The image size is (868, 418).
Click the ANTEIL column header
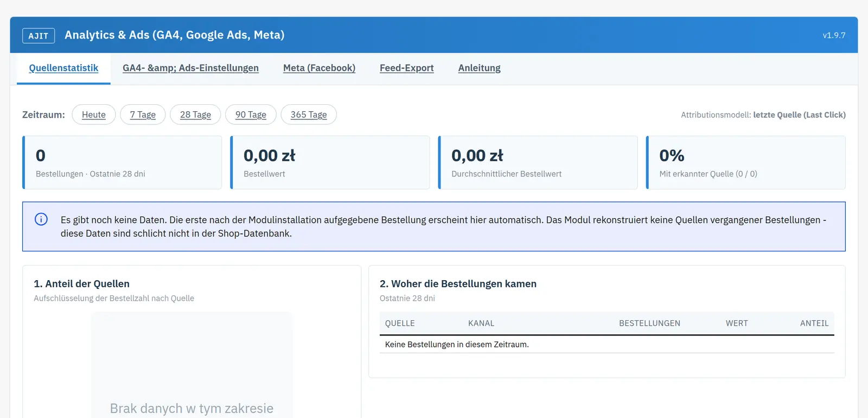(x=814, y=323)
